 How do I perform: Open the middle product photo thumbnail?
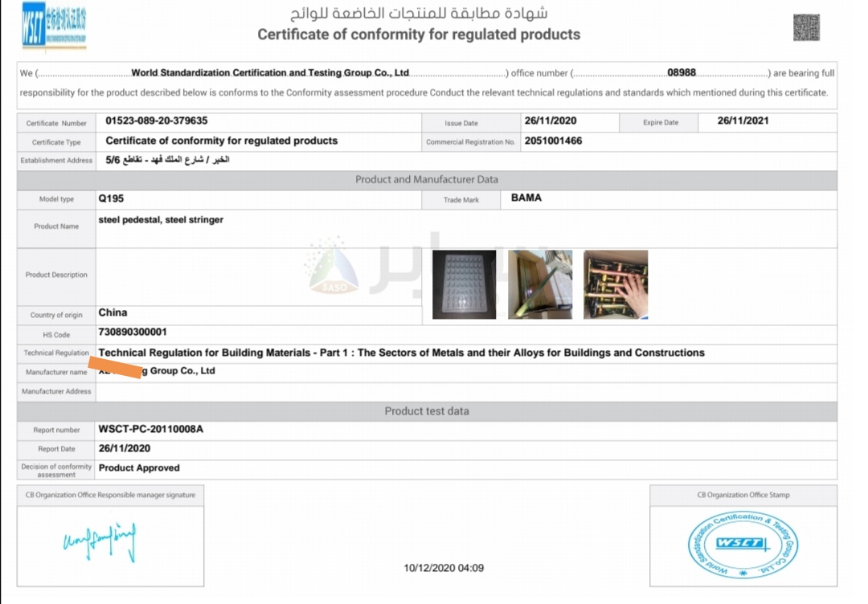[540, 284]
